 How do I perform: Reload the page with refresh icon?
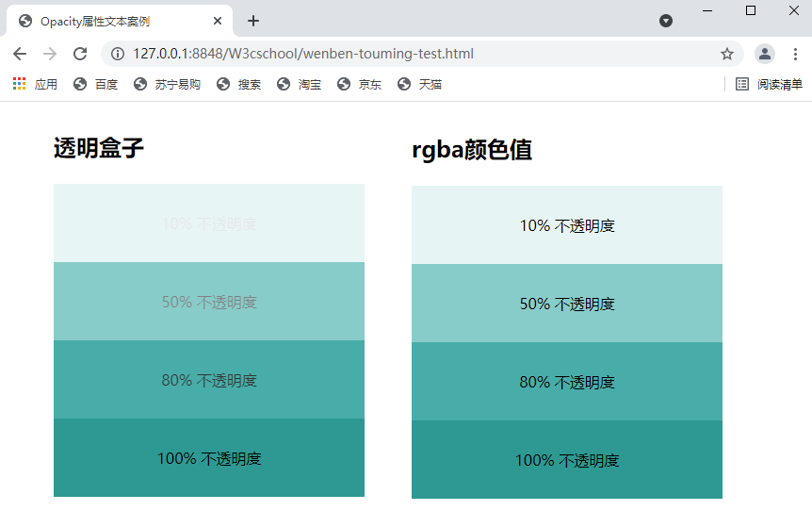(80, 54)
